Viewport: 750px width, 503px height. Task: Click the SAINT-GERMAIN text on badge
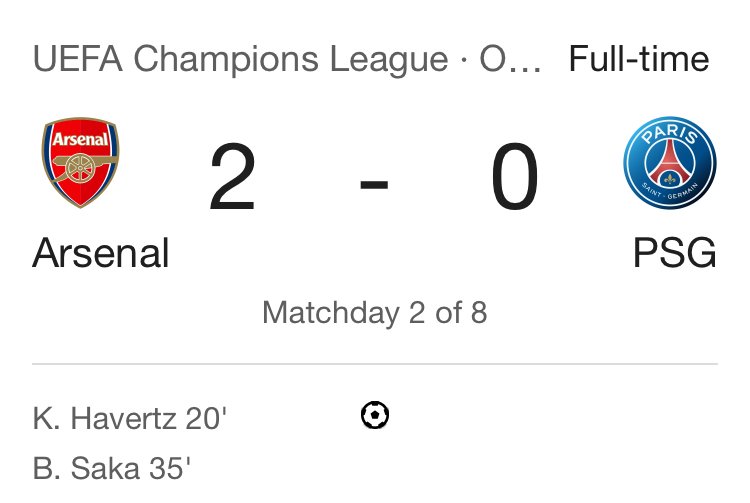[x=670, y=192]
